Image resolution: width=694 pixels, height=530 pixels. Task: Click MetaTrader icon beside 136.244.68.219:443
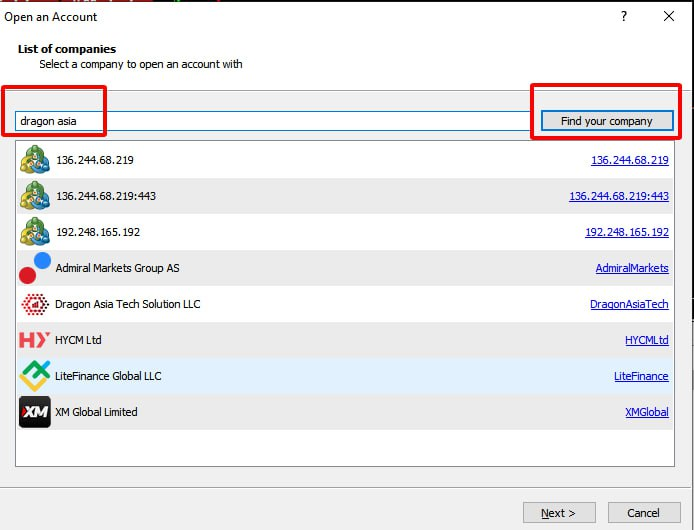point(35,195)
